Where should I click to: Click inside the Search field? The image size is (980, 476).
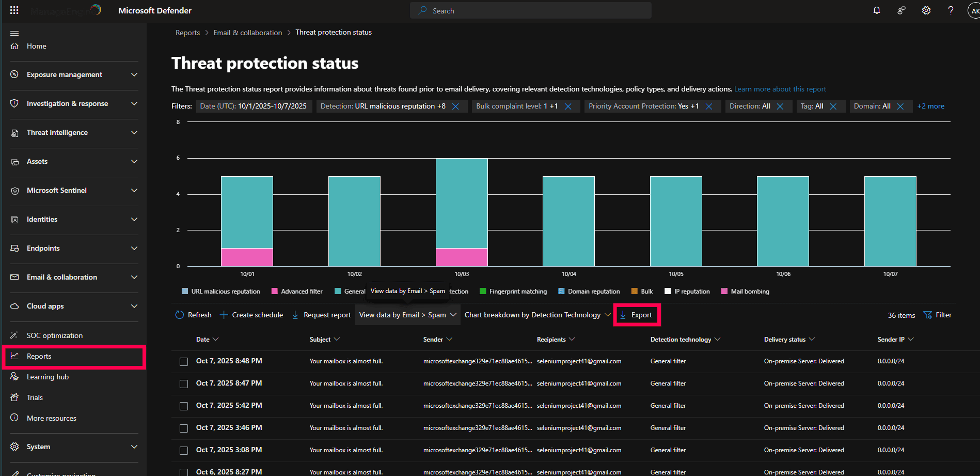530,10
